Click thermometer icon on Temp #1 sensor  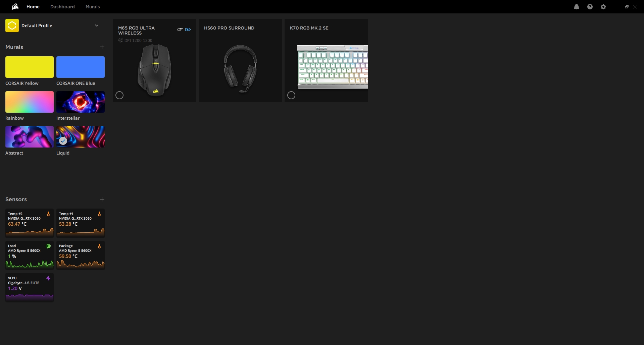[x=99, y=214]
